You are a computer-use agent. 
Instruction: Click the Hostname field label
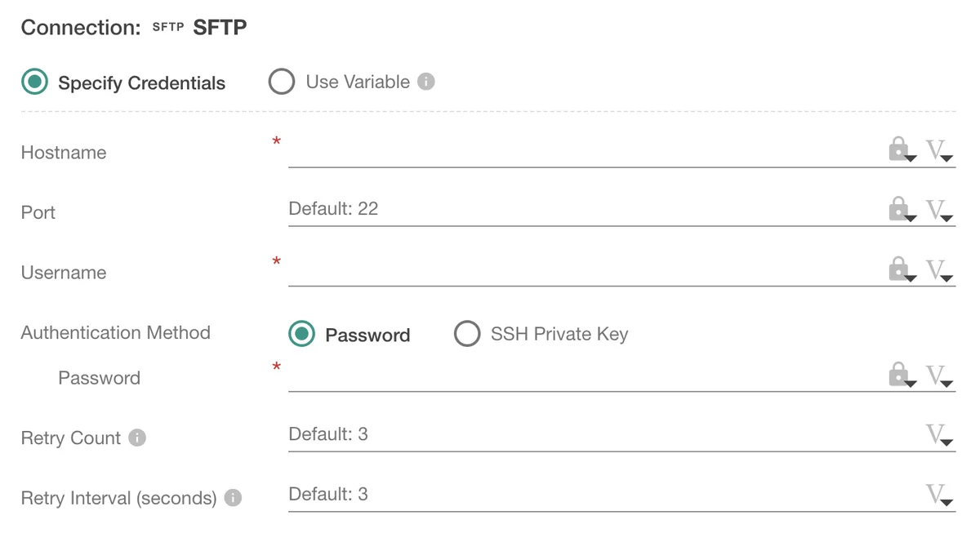(63, 152)
